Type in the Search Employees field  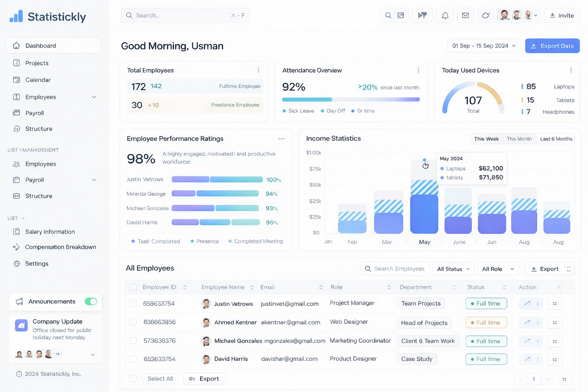point(398,269)
